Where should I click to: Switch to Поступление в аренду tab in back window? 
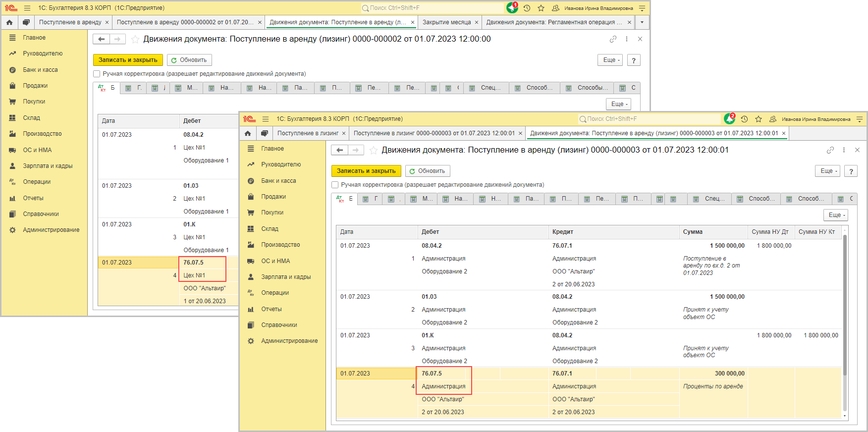coord(70,22)
